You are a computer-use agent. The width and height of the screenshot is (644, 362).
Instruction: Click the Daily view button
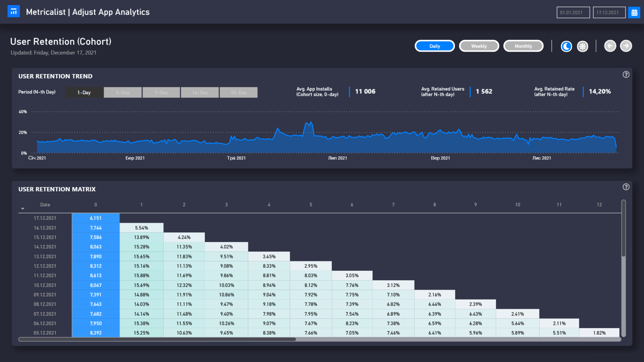coord(435,46)
